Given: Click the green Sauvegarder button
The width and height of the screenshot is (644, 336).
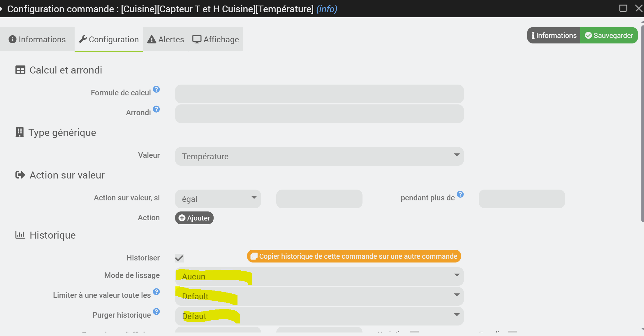Looking at the screenshot, I should (x=609, y=36).
